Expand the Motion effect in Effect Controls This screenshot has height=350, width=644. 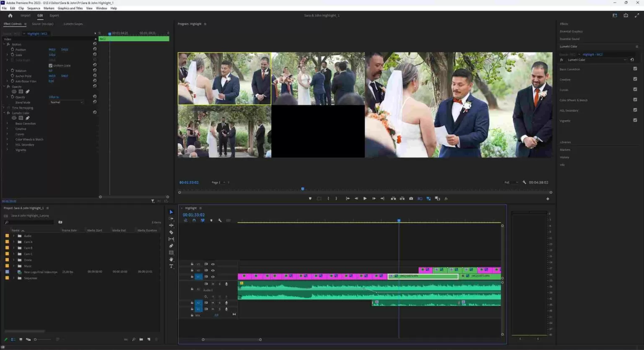3,44
